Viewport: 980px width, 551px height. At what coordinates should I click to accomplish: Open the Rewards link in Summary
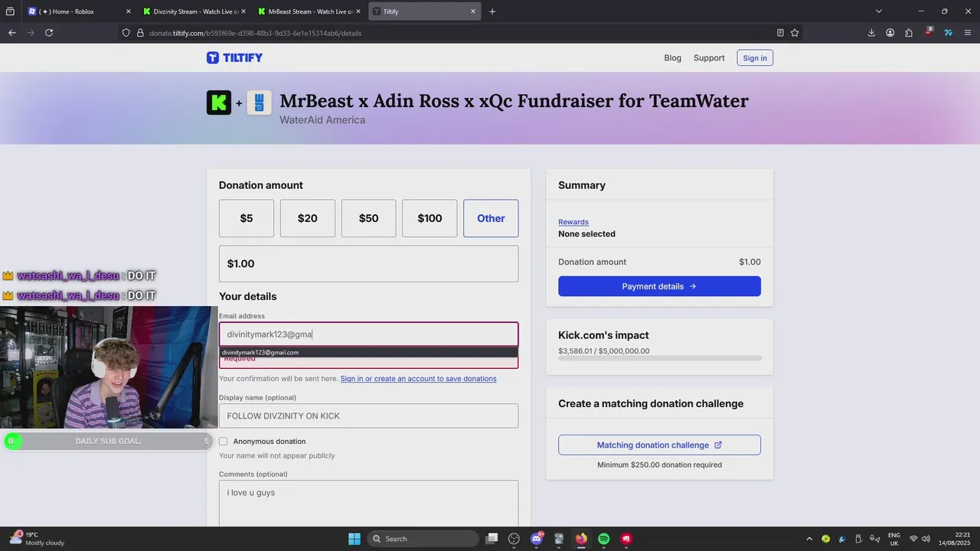(x=573, y=222)
